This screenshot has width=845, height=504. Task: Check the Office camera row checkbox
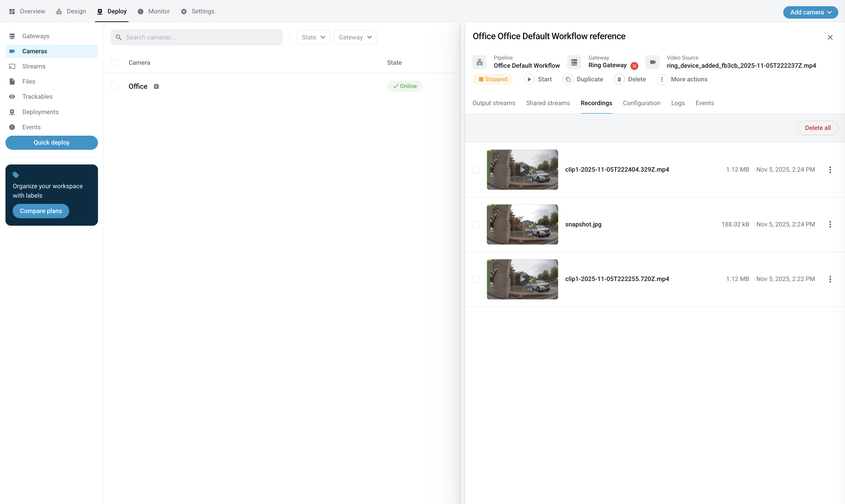pyautogui.click(x=114, y=86)
